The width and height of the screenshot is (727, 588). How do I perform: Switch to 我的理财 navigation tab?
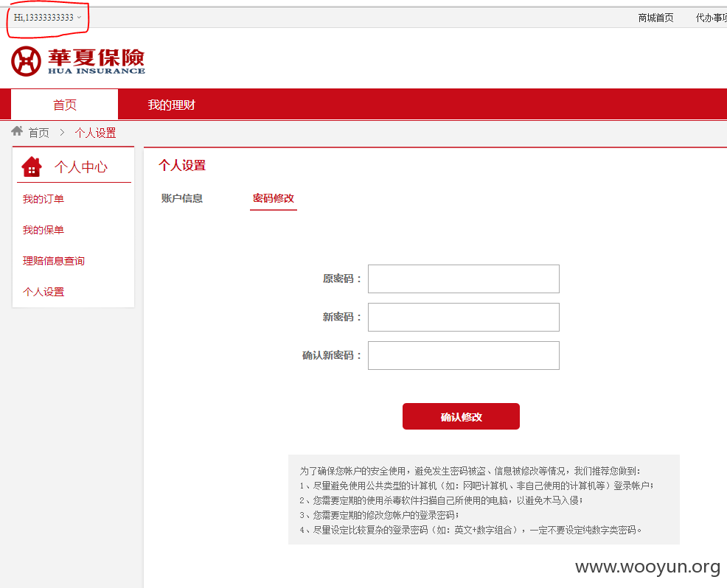[172, 105]
